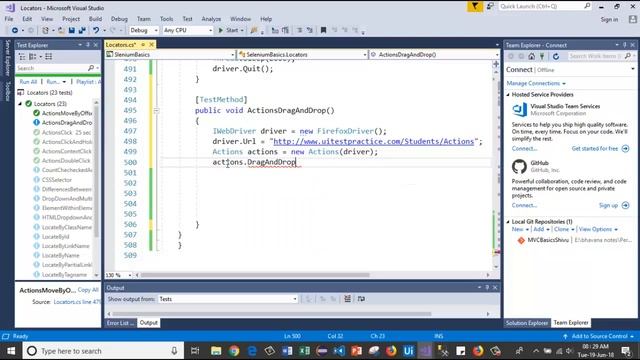Viewport: 640px width, 360px height.
Task: Click Manage Connections link
Action: [533, 83]
